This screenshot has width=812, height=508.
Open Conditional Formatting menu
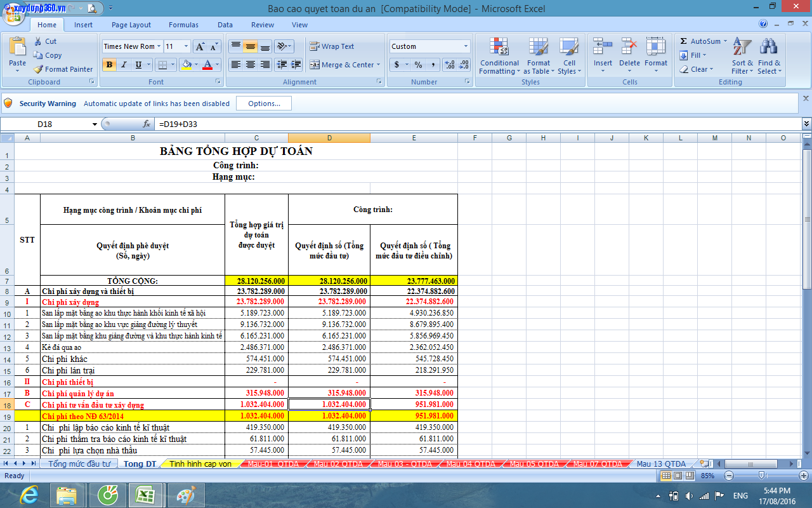499,56
